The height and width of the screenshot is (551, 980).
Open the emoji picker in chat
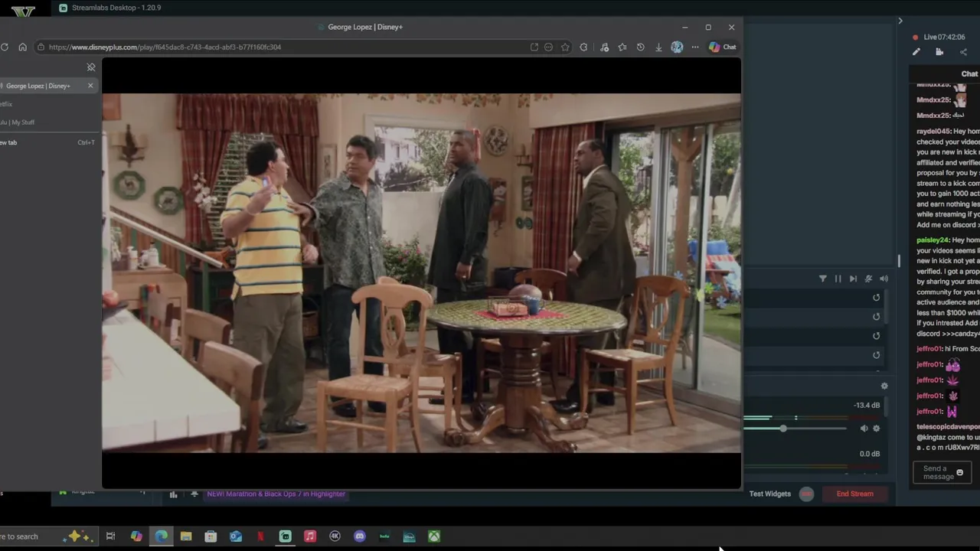pyautogui.click(x=960, y=472)
